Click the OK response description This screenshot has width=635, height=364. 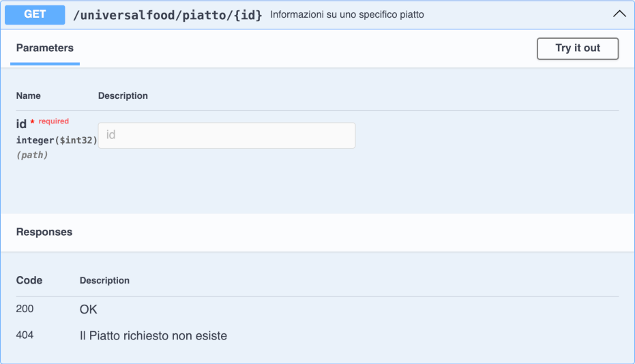coord(89,309)
